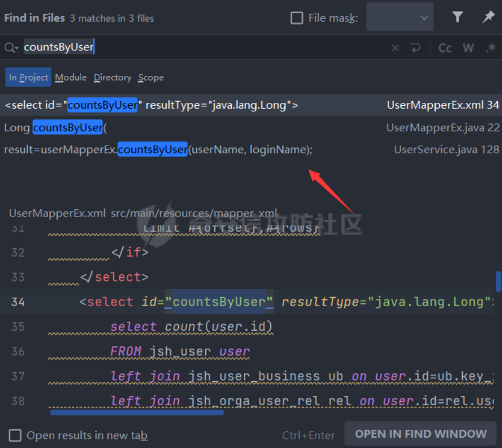The height and width of the screenshot is (448, 502).
Task: Click line number 34 in preview gutter
Action: [x=18, y=302]
